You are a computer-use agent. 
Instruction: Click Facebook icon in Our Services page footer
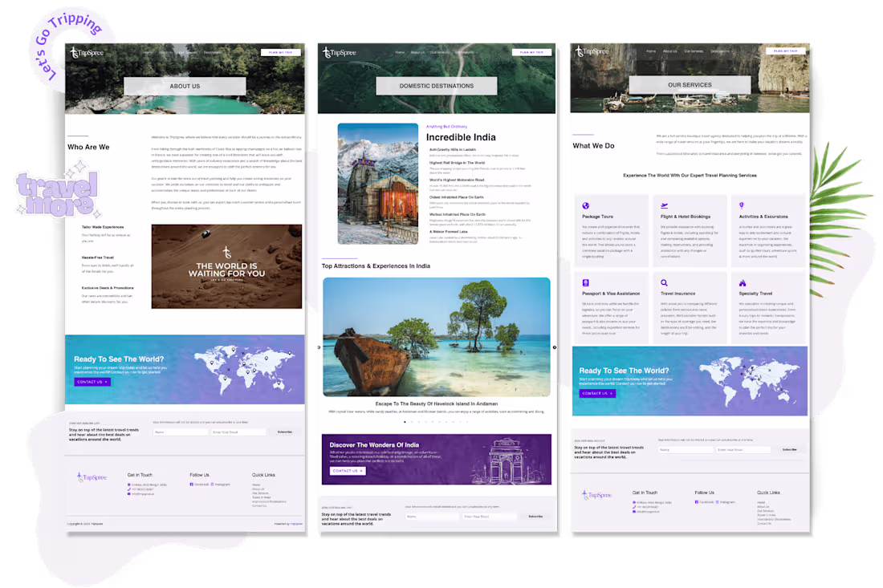click(x=697, y=502)
